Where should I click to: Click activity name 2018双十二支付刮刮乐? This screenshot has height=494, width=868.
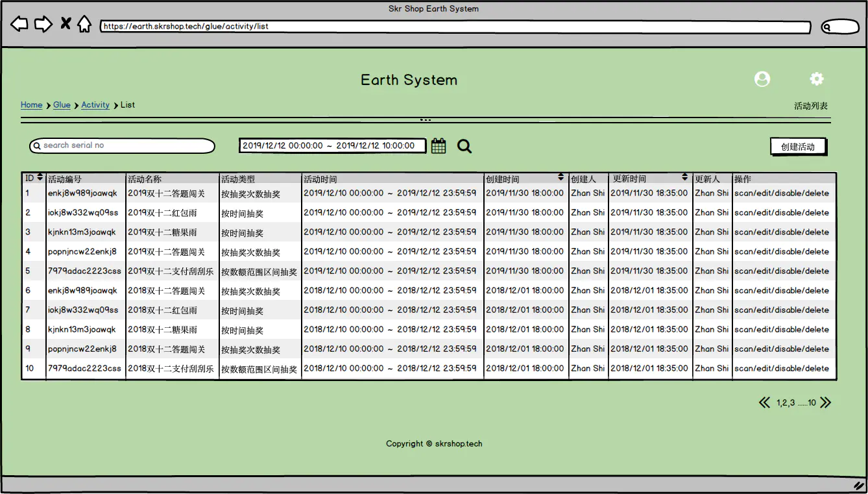171,369
